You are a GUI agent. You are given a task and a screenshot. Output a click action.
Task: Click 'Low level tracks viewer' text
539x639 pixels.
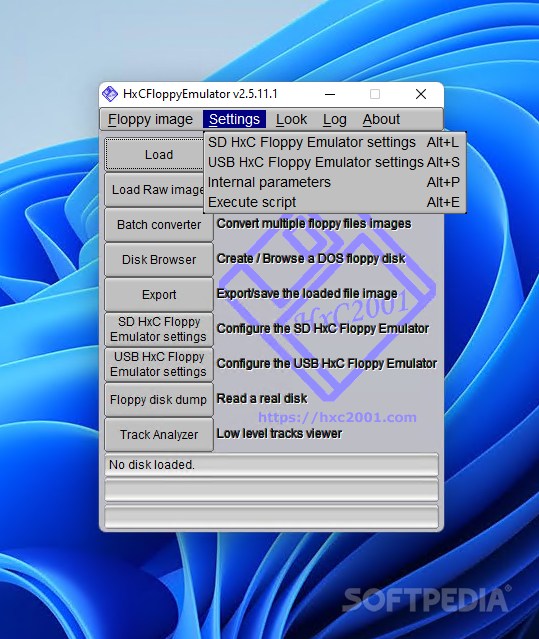(279, 434)
